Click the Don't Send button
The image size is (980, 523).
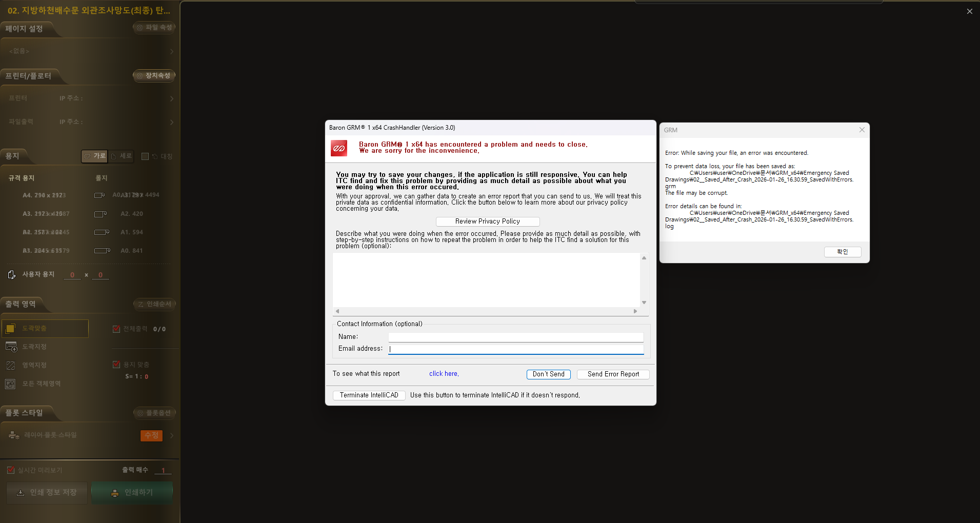tap(549, 374)
